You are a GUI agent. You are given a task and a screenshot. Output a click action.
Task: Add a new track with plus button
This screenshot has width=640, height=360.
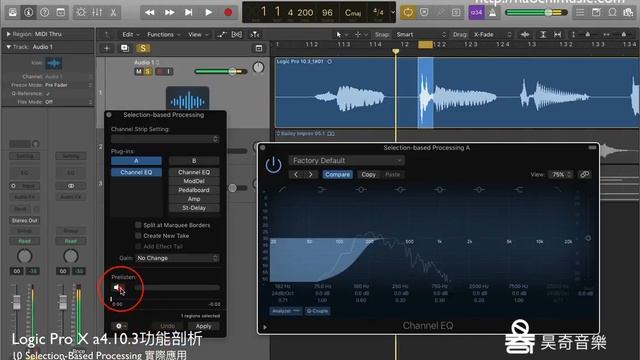coord(107,49)
